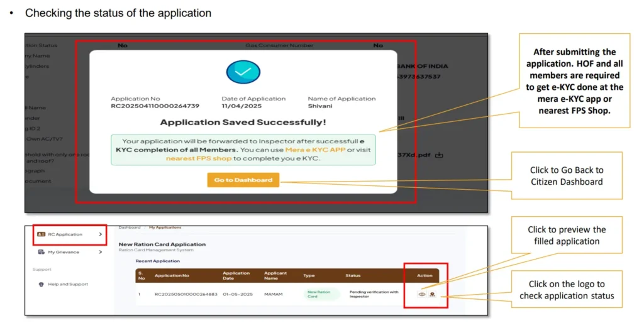Expand the My Grievance chevron
The width and height of the screenshot is (644, 323).
click(100, 252)
